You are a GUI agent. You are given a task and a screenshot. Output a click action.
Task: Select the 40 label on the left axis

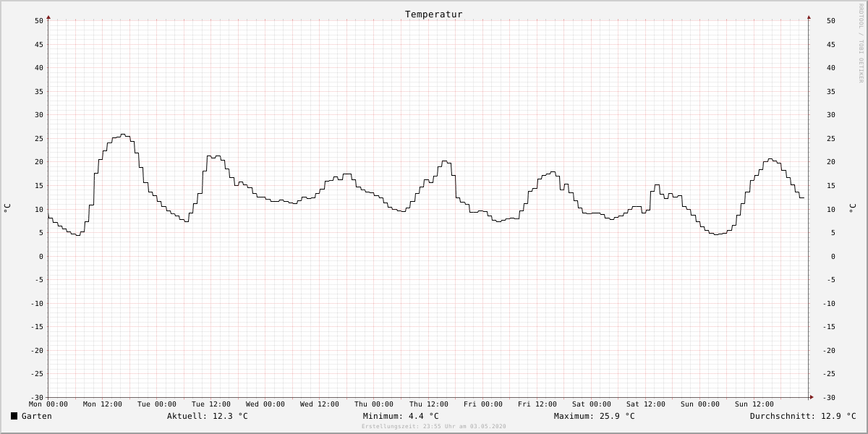click(x=39, y=68)
